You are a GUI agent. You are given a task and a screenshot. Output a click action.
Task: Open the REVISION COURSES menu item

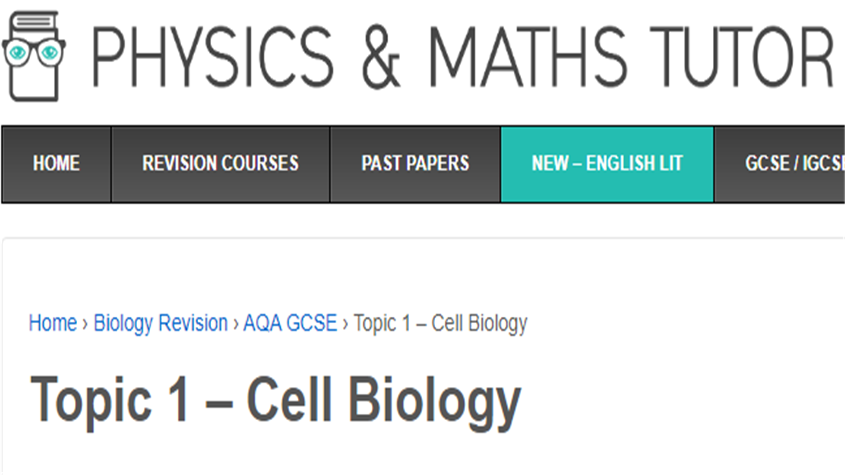pyautogui.click(x=220, y=164)
